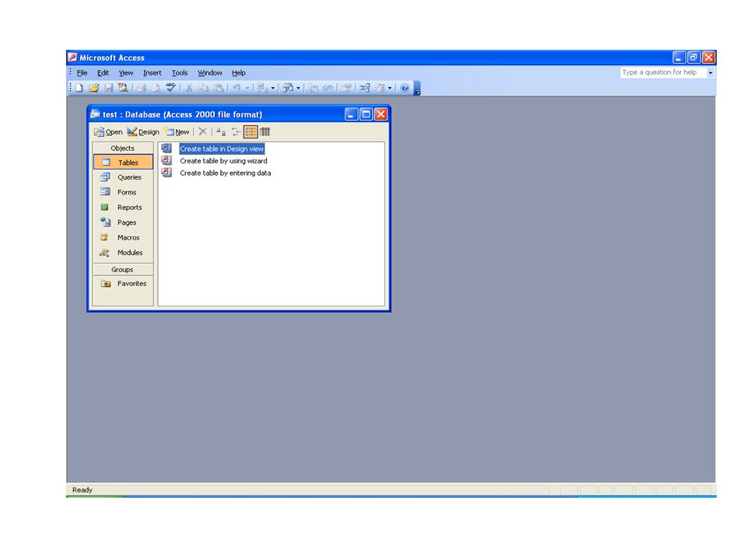Click the Objects bar header
Viewport: 747px width, 560px height.
click(x=123, y=148)
